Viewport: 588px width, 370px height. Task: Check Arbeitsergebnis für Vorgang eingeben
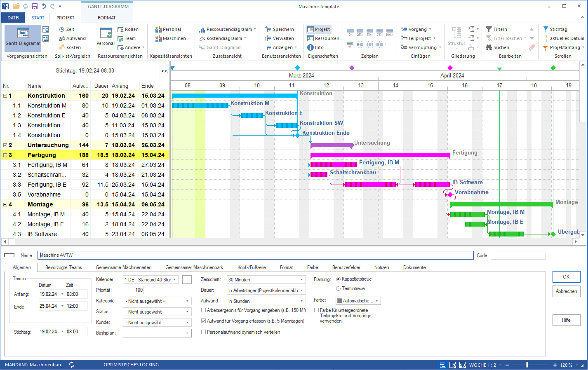[x=203, y=310]
